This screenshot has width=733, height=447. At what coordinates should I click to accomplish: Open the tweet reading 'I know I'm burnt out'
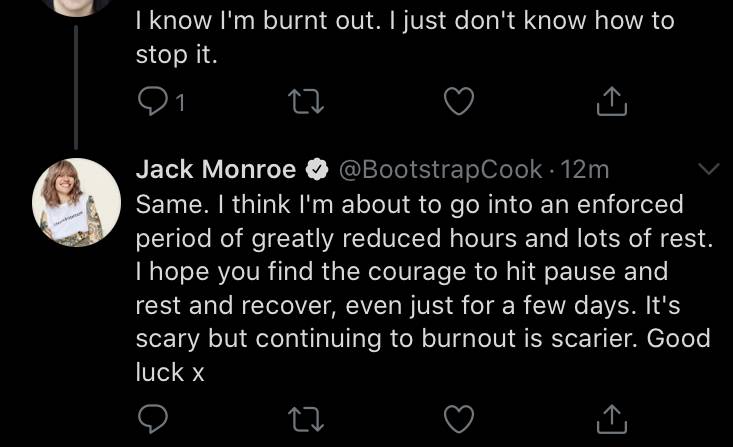point(405,37)
